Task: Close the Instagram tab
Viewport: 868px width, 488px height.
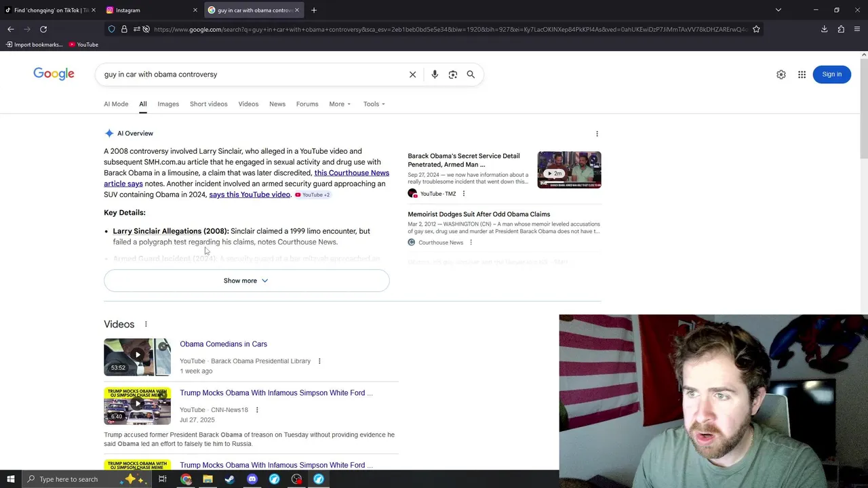Action: click(195, 10)
